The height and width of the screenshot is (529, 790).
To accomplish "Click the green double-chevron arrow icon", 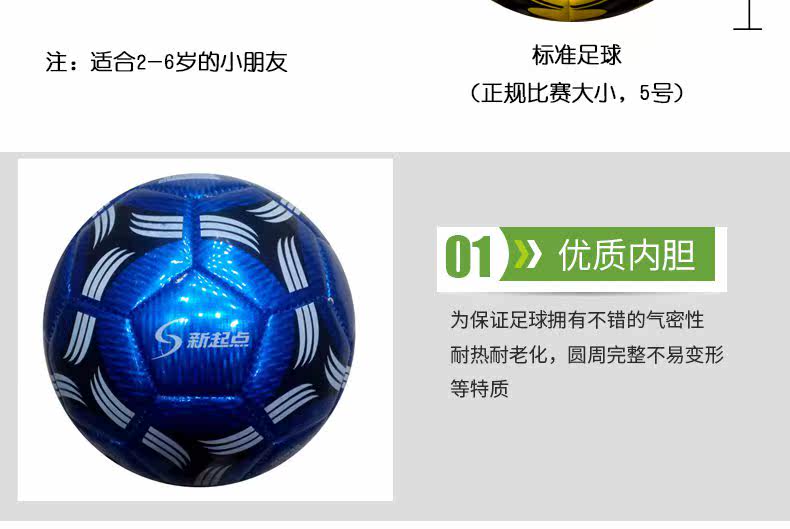I will point(527,253).
